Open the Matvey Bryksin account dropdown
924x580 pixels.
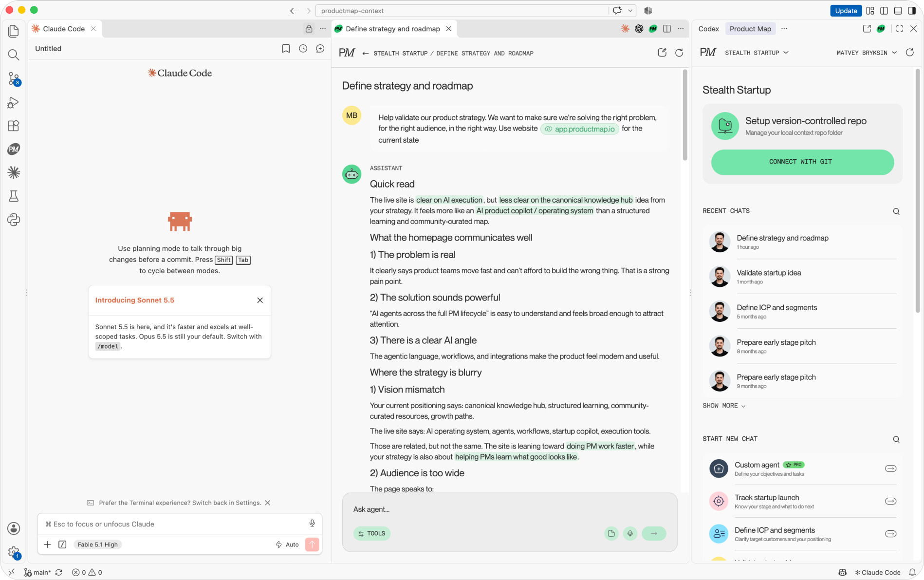867,53
